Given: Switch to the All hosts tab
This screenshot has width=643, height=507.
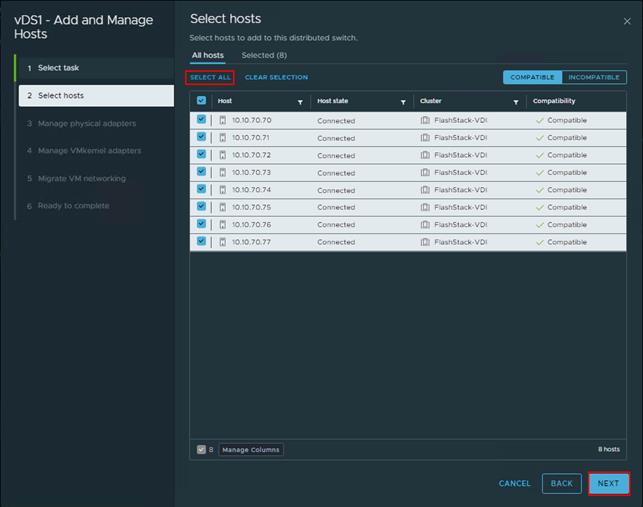Looking at the screenshot, I should 208,55.
